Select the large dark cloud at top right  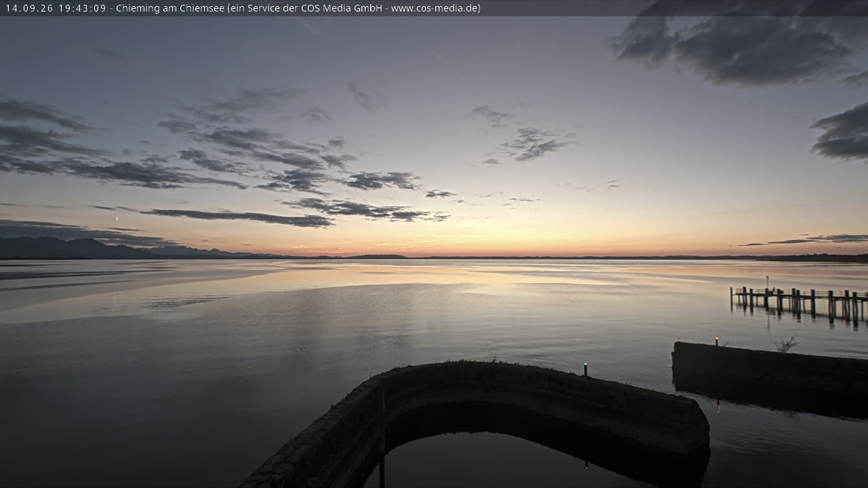click(739, 44)
